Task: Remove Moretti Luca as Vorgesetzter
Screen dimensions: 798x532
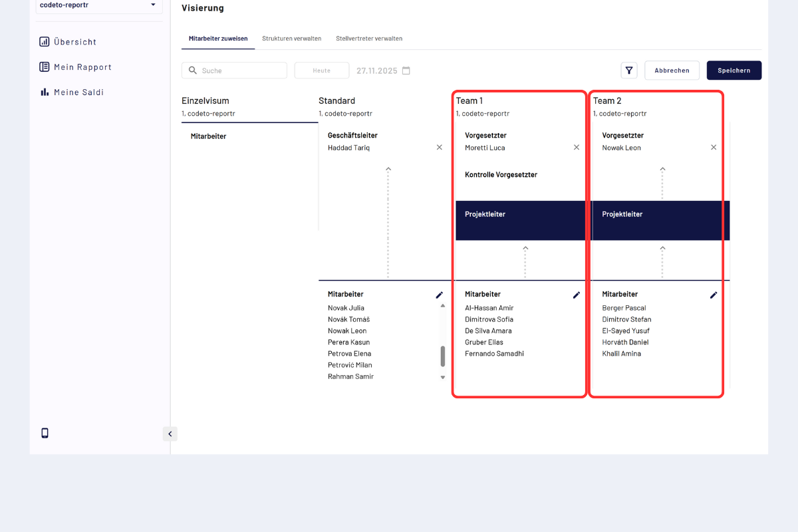Action: click(577, 148)
